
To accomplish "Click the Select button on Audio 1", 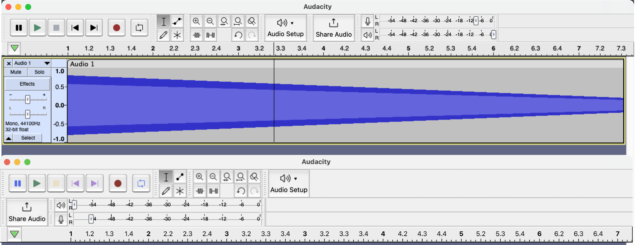I will 28,138.
